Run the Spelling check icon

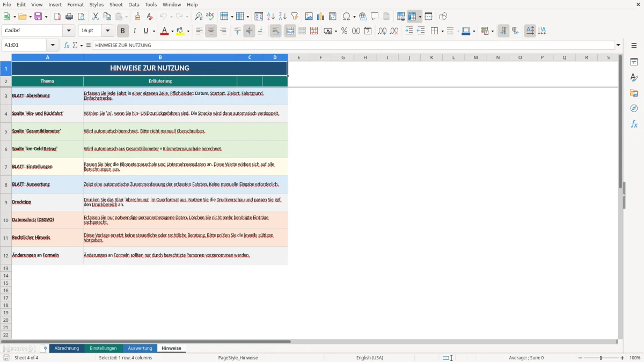click(x=210, y=17)
